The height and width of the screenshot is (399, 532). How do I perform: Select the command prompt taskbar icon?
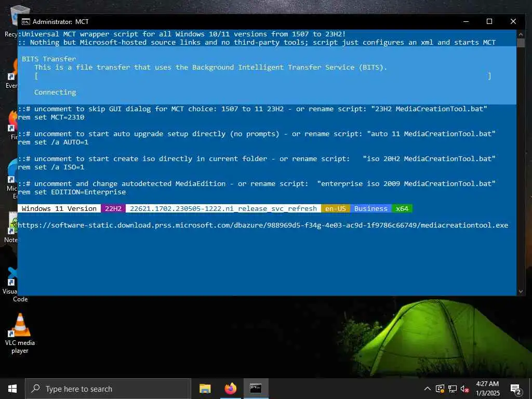pos(256,389)
